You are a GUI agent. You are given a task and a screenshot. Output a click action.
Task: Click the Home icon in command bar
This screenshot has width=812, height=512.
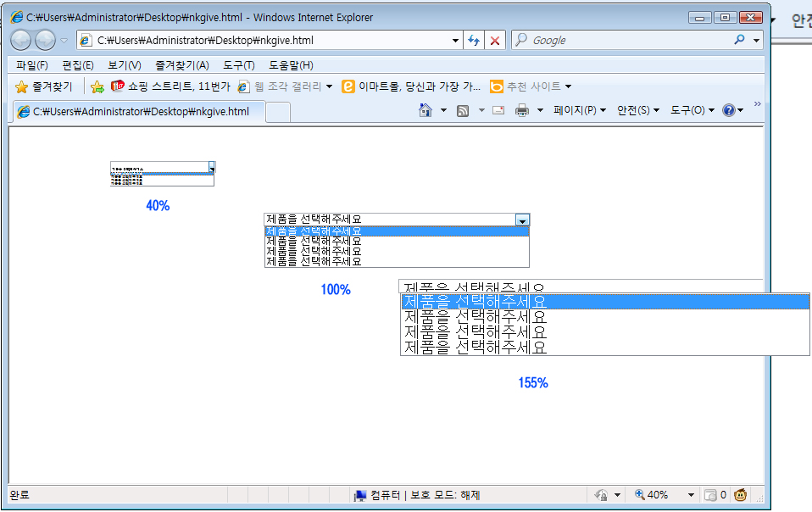click(425, 110)
